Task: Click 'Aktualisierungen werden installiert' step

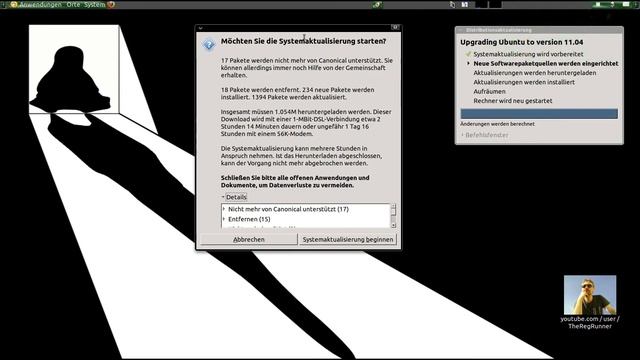Action: click(524, 82)
